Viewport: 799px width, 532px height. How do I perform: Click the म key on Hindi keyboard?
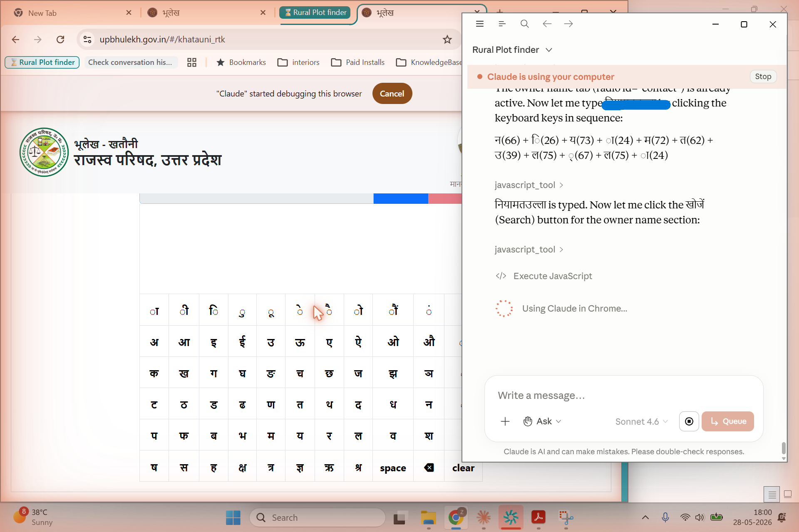coord(271,436)
